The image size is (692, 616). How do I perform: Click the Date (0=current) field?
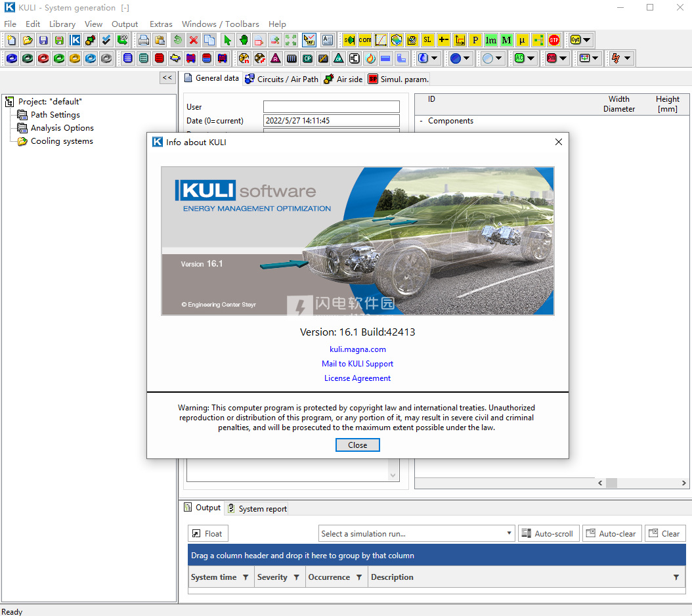point(332,121)
